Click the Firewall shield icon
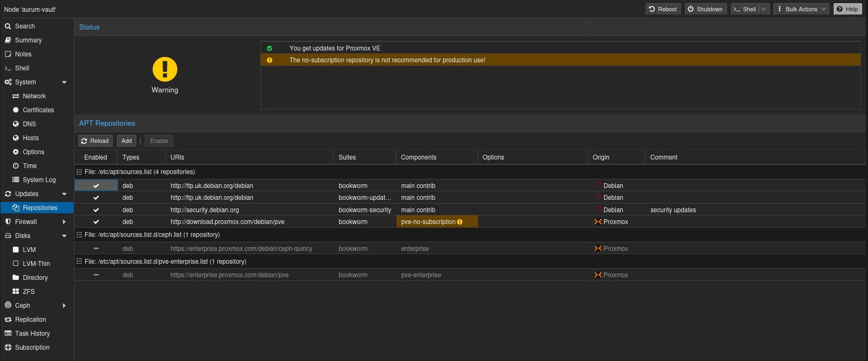868x361 pixels. tap(8, 222)
